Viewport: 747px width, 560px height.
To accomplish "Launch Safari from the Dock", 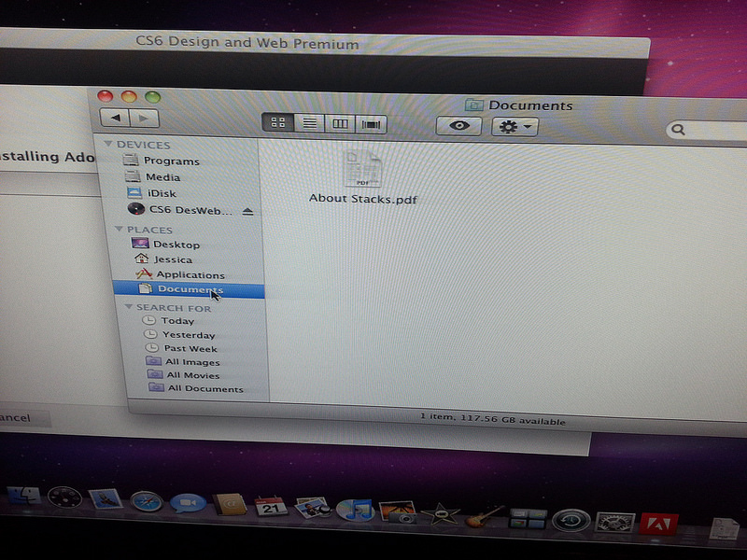I will coord(147,502).
